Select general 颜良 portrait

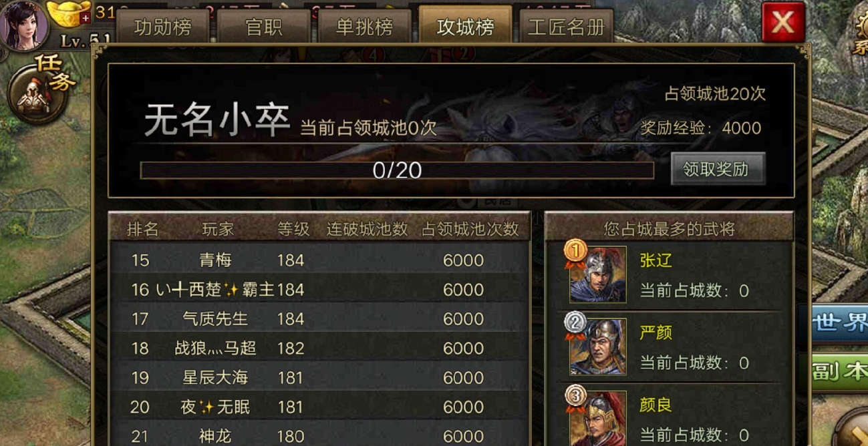pos(597,418)
